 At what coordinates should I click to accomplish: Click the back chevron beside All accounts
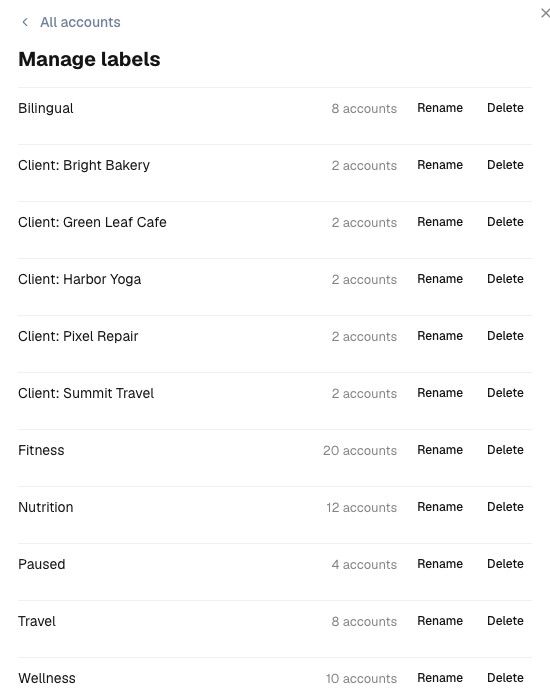click(25, 22)
